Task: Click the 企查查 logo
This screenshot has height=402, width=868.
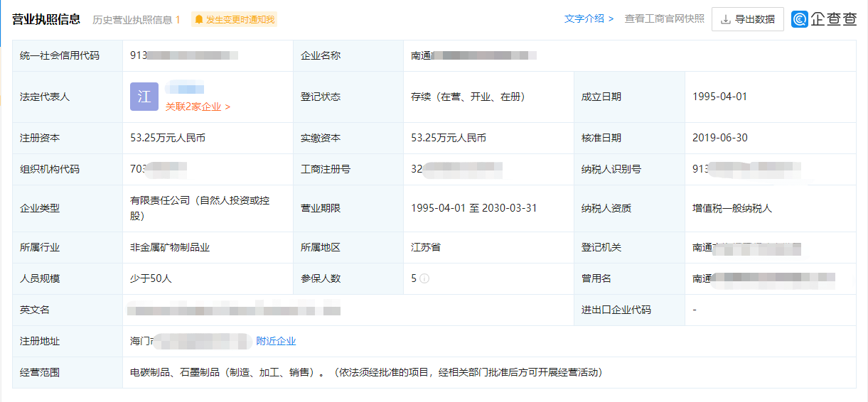Action: (825, 19)
